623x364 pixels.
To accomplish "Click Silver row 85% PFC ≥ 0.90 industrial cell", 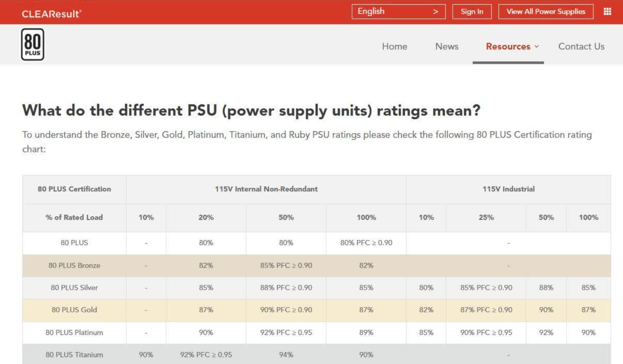I will tap(486, 288).
